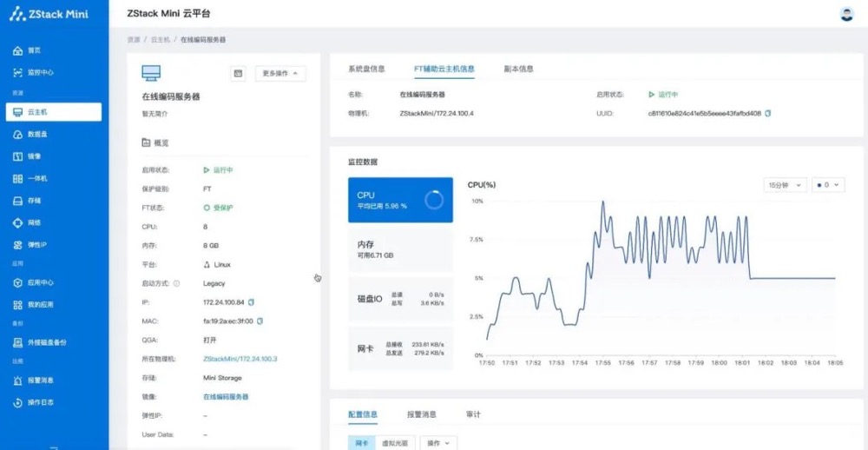The height and width of the screenshot is (450, 868).
Task: Click the large computer monitor icon
Action: click(x=151, y=73)
